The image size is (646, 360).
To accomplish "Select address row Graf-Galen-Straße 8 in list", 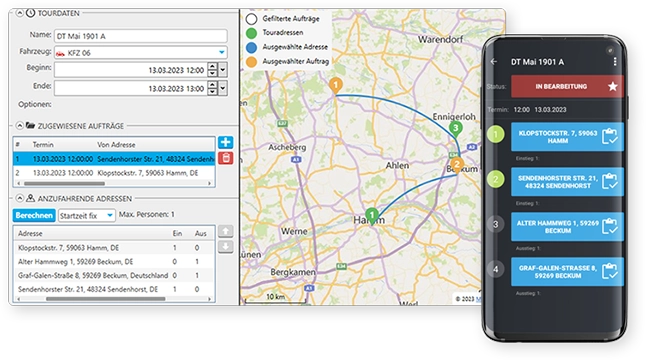I will [x=114, y=275].
